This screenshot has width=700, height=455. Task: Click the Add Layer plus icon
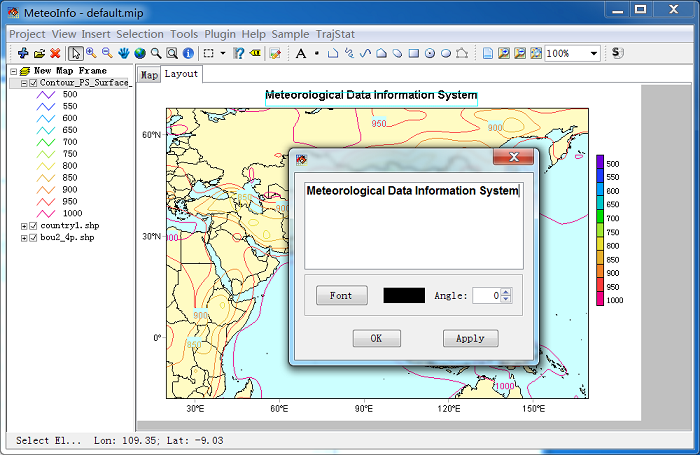[x=22, y=53]
